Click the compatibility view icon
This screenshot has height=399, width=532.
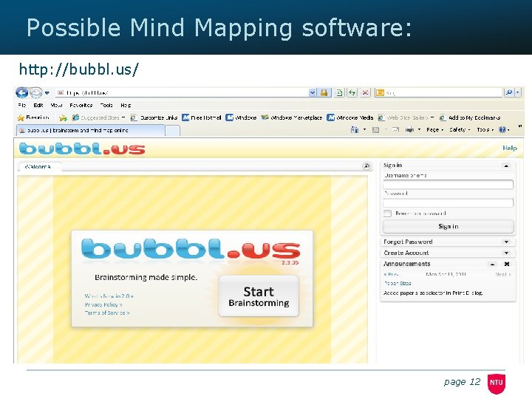(x=339, y=92)
